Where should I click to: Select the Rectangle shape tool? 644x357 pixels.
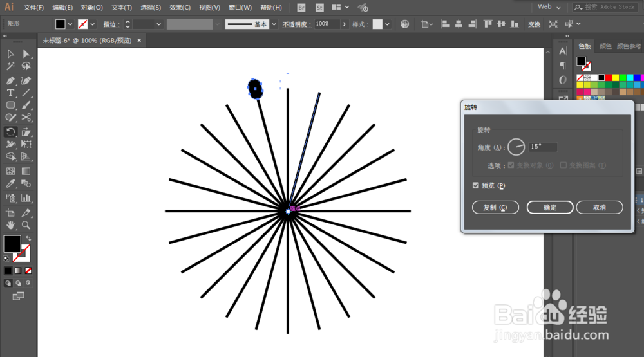click(11, 105)
